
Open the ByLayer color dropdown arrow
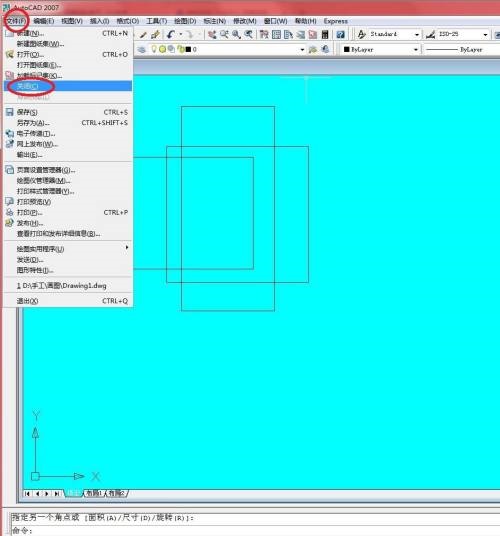click(x=416, y=50)
